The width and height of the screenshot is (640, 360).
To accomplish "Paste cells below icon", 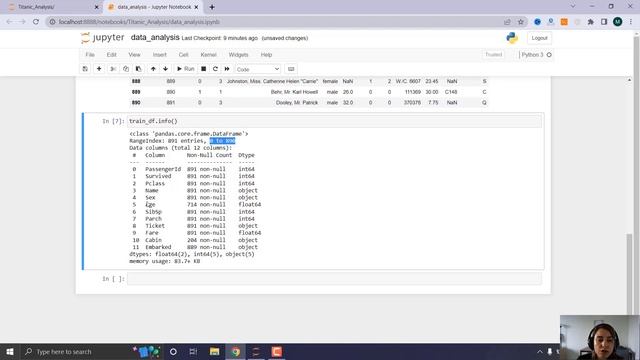I will [138, 69].
